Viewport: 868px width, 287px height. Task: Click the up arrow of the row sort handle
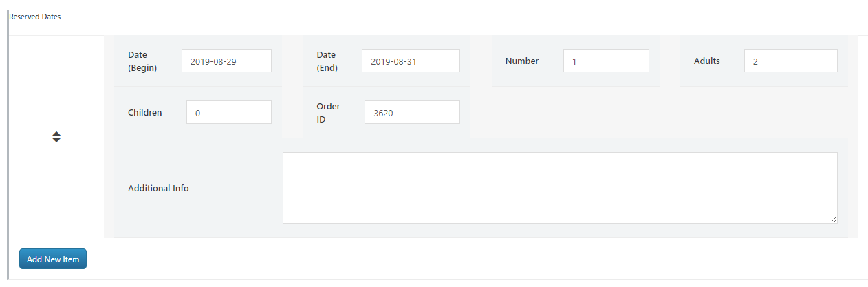coord(56,134)
